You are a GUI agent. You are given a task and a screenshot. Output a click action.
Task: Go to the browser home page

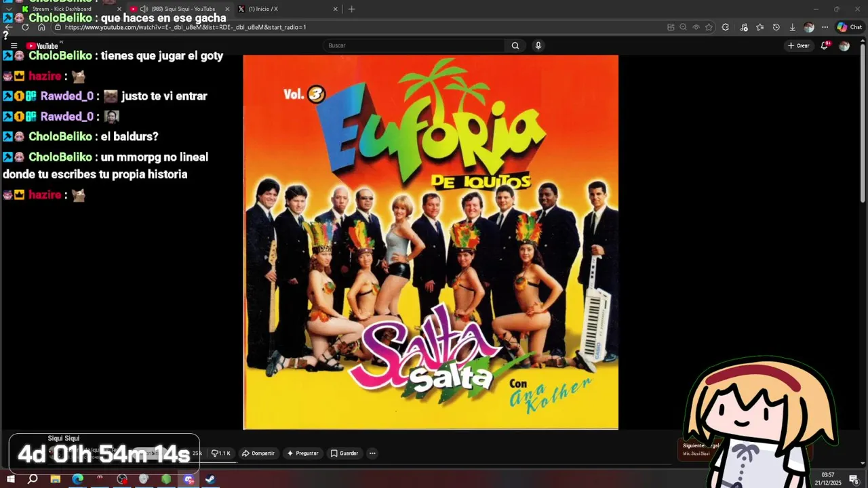click(41, 27)
